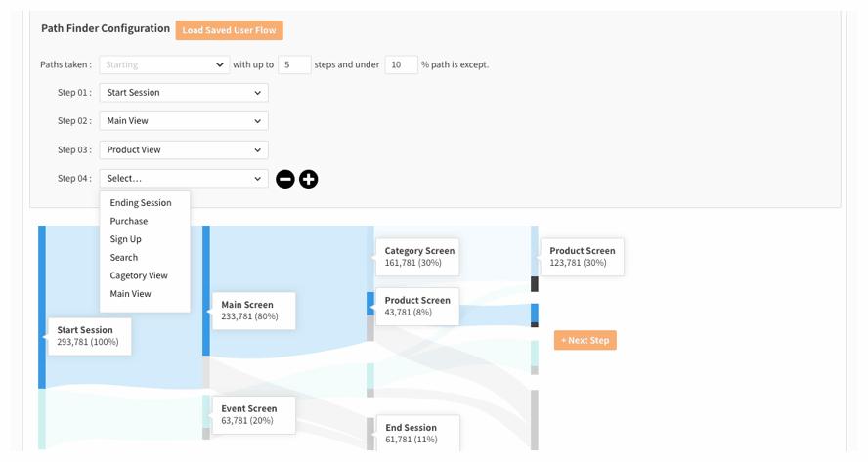Expand the Step 03 Product View dropdown

click(x=184, y=150)
